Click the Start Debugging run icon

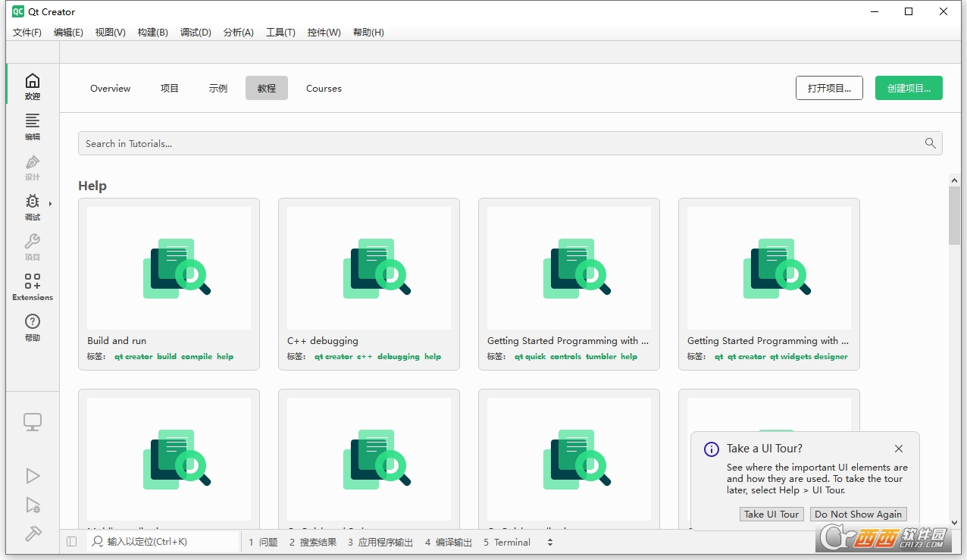33,505
